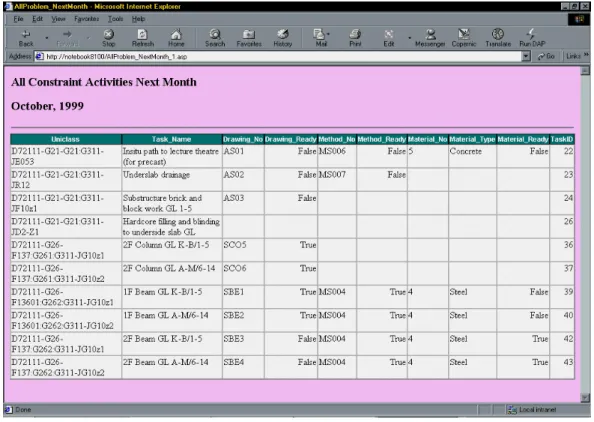Click the page icon in the address bar
The width and height of the screenshot is (594, 422).
(x=39, y=56)
